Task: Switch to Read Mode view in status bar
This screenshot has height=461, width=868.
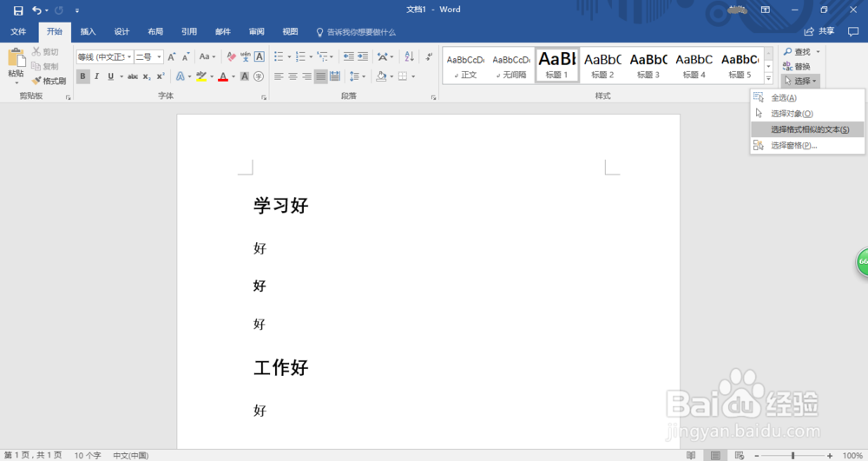Action: (691, 456)
